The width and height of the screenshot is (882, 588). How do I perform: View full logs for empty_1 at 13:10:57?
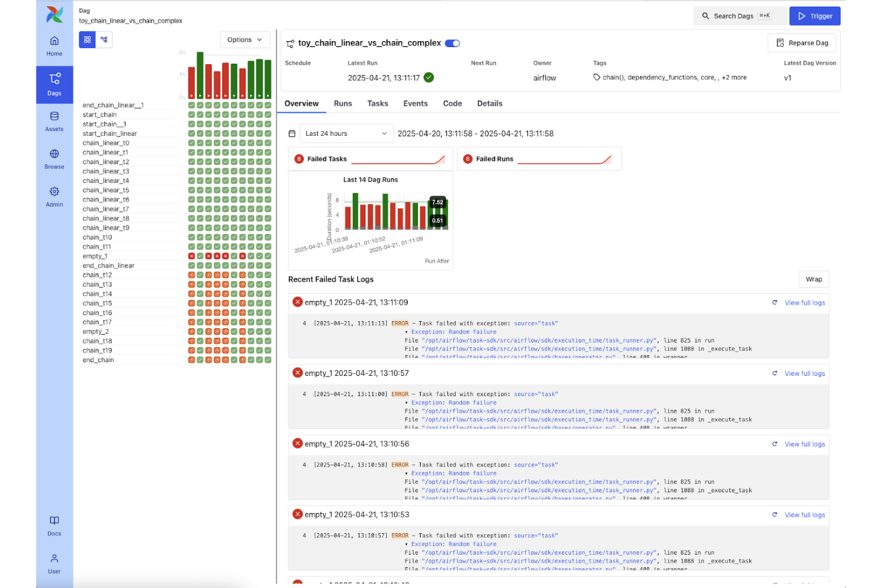coord(804,373)
